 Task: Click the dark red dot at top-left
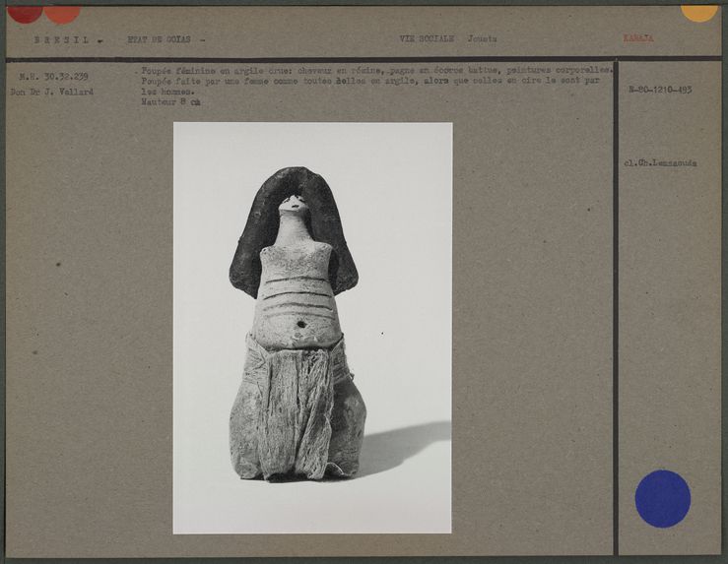tap(25, 12)
